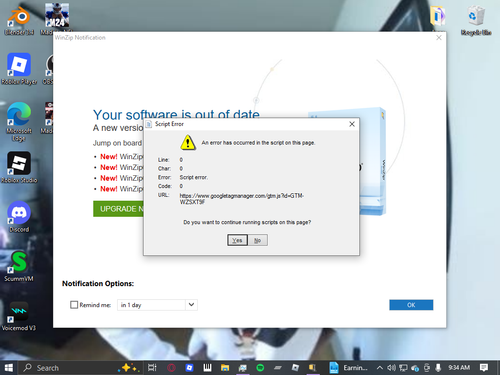Open Roblox Studio desktop icon
The width and height of the screenshot is (500, 375).
19,168
